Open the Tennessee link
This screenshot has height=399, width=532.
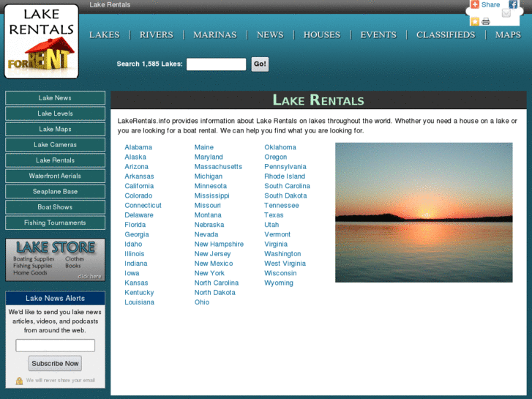click(282, 205)
